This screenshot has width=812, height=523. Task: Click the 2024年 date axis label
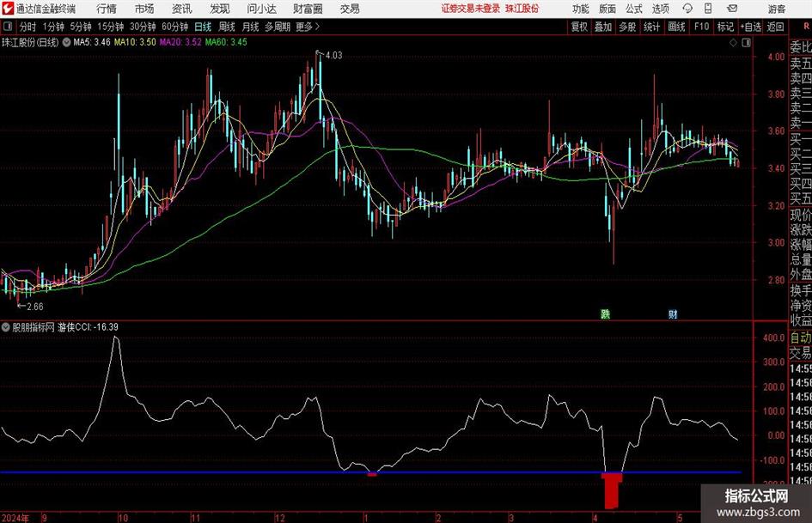(15, 518)
